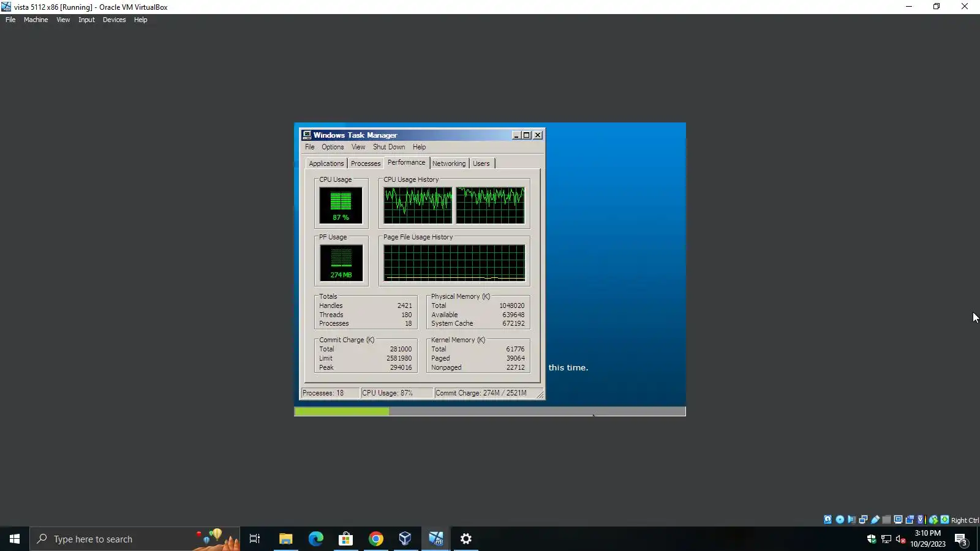
Task: Open File Explorer from the taskbar
Action: click(x=285, y=539)
